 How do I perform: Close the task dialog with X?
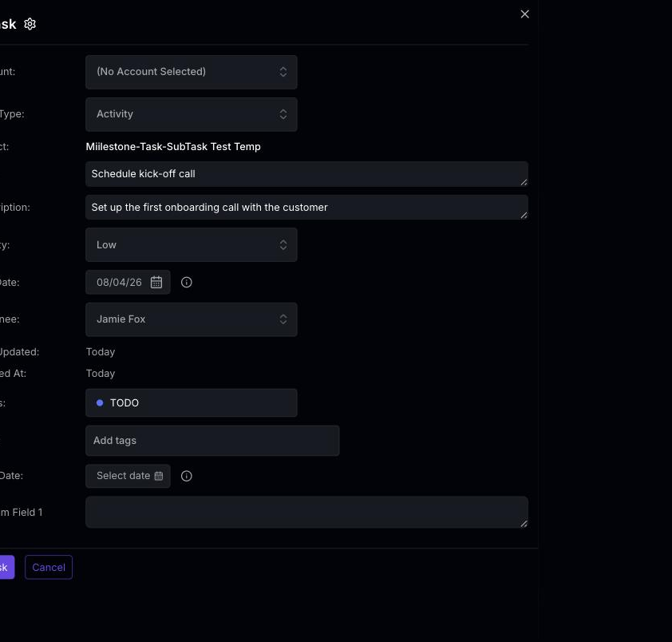pyautogui.click(x=524, y=14)
